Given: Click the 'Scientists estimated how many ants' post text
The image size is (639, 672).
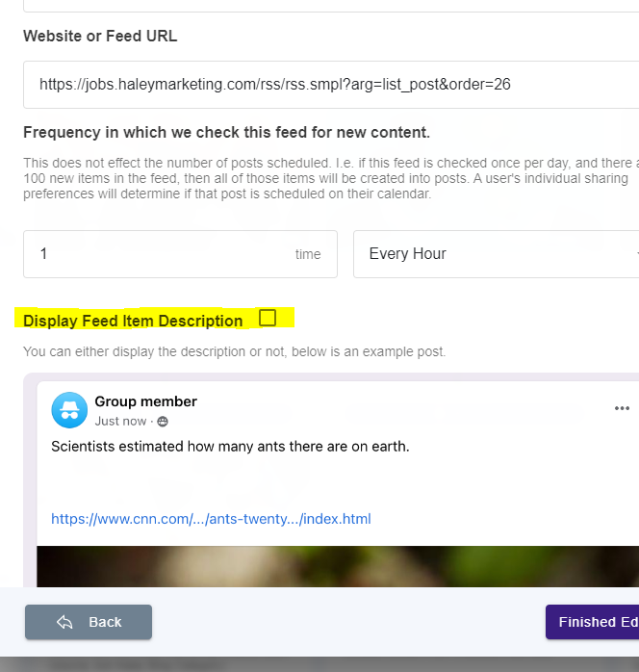Looking at the screenshot, I should pyautogui.click(x=230, y=447).
